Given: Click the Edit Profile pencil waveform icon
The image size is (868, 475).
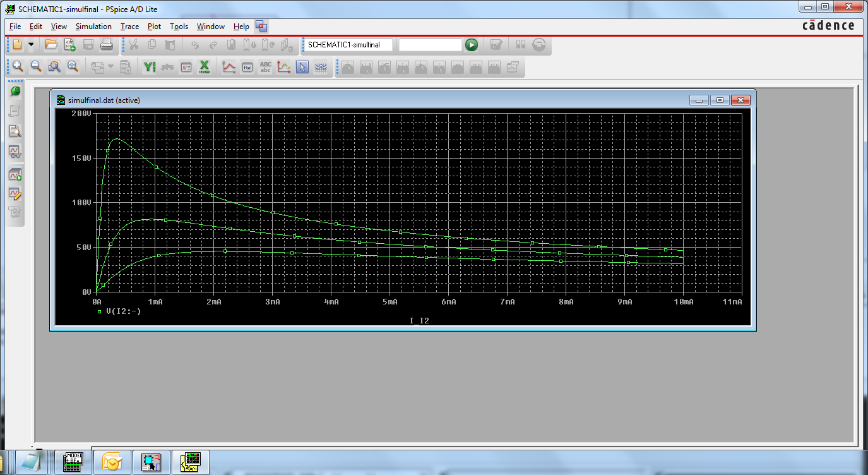Looking at the screenshot, I should click(15, 193).
